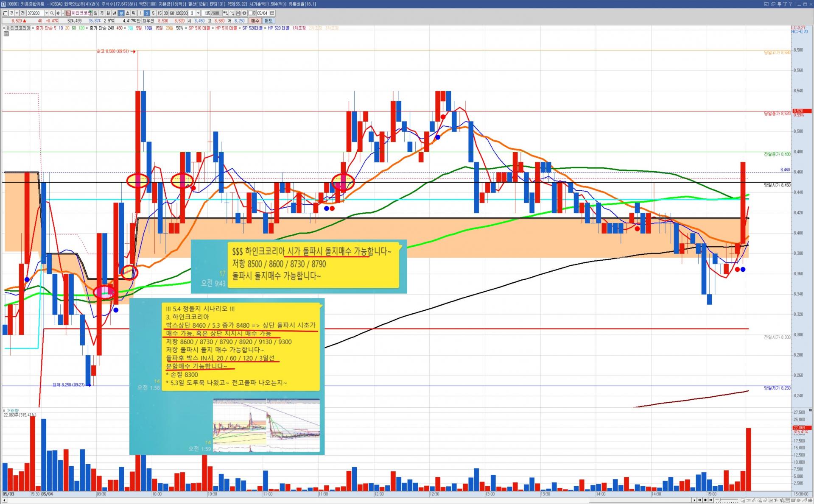Switch to the 30-minute interval
The image size is (814, 504).
click(x=166, y=13)
